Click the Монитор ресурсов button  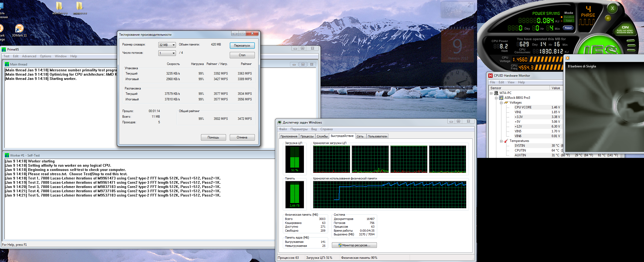pos(354,245)
